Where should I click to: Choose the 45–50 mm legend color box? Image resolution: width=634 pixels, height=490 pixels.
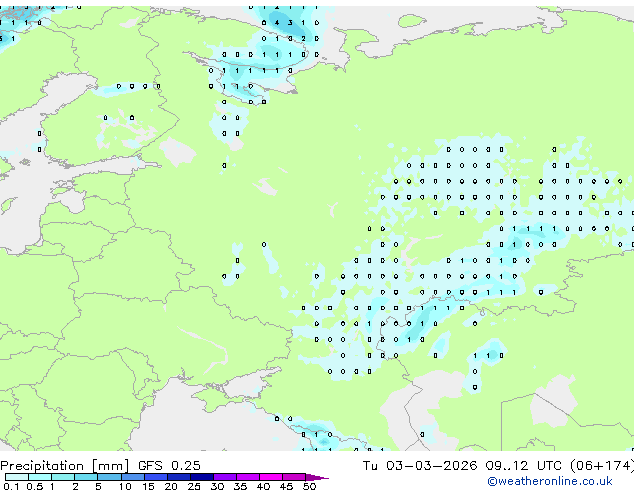[294, 477]
